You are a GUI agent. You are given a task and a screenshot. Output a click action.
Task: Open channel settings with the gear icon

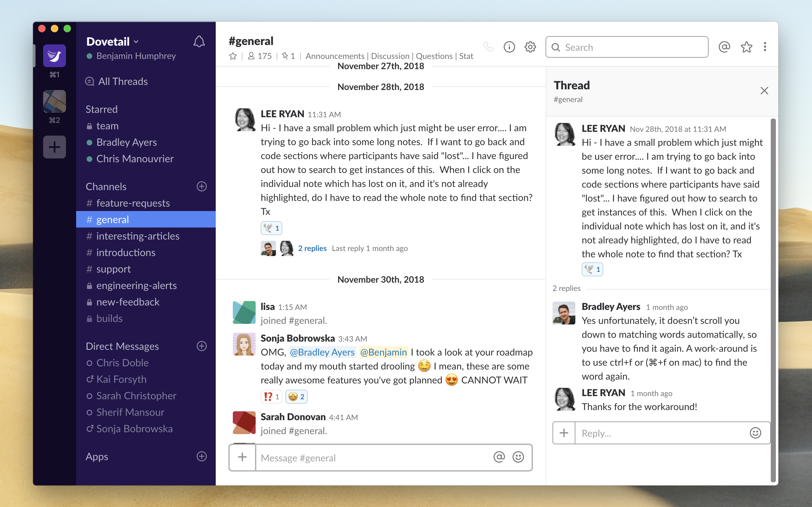tap(529, 47)
